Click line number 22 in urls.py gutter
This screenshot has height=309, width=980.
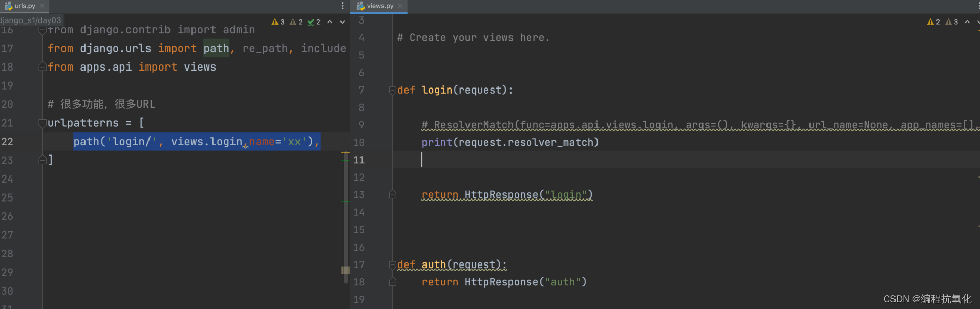coord(7,142)
